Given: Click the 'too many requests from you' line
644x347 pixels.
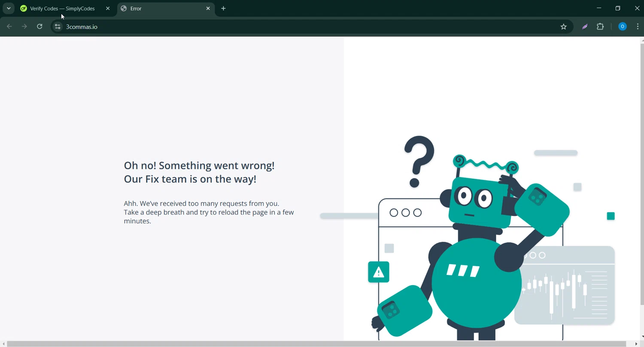Looking at the screenshot, I should click(x=201, y=204).
